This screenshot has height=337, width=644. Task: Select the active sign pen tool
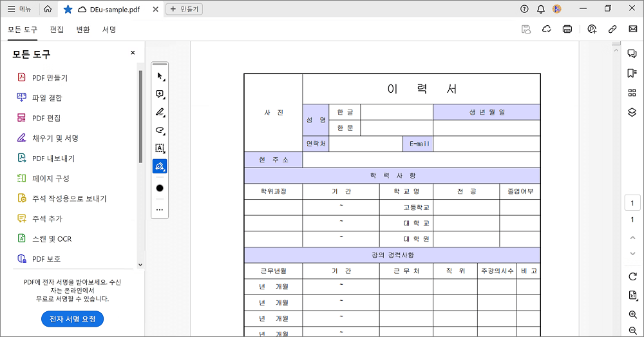[160, 166]
